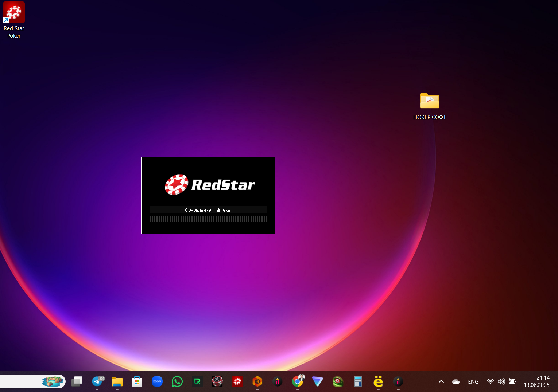
Task: Open File Explorer from the taskbar
Action: pos(117,381)
